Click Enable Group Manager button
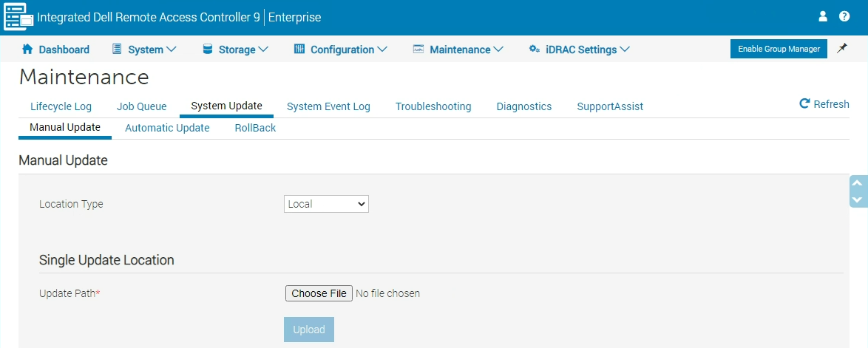Screen dimensions: 868x348 779,49
